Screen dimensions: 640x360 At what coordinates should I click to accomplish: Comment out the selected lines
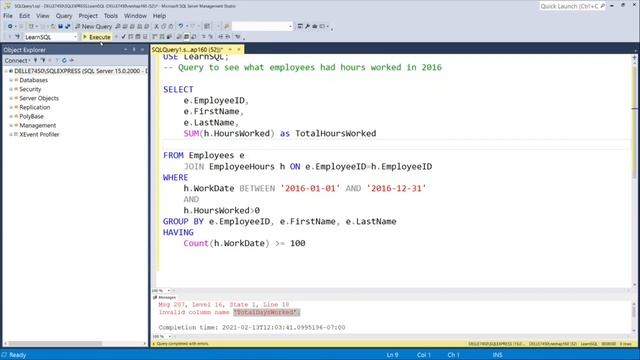pos(204,37)
